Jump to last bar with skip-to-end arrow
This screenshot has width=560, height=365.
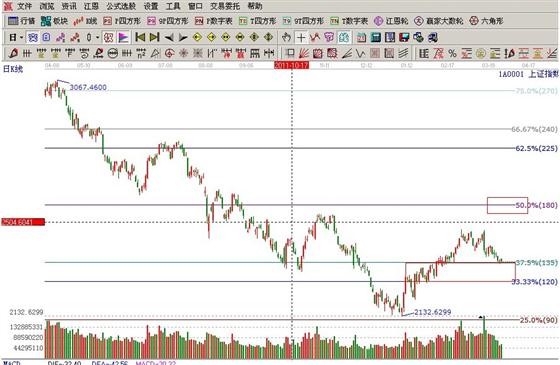coord(154,37)
